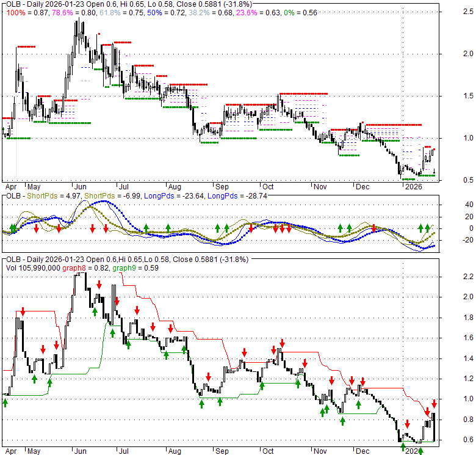The width and height of the screenshot is (476, 455).
Task: Click the red 'graph8 = 0.82' label
Action: coord(85,268)
